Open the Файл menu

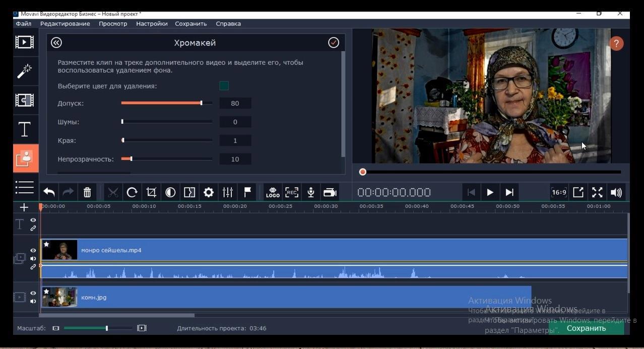pos(24,24)
